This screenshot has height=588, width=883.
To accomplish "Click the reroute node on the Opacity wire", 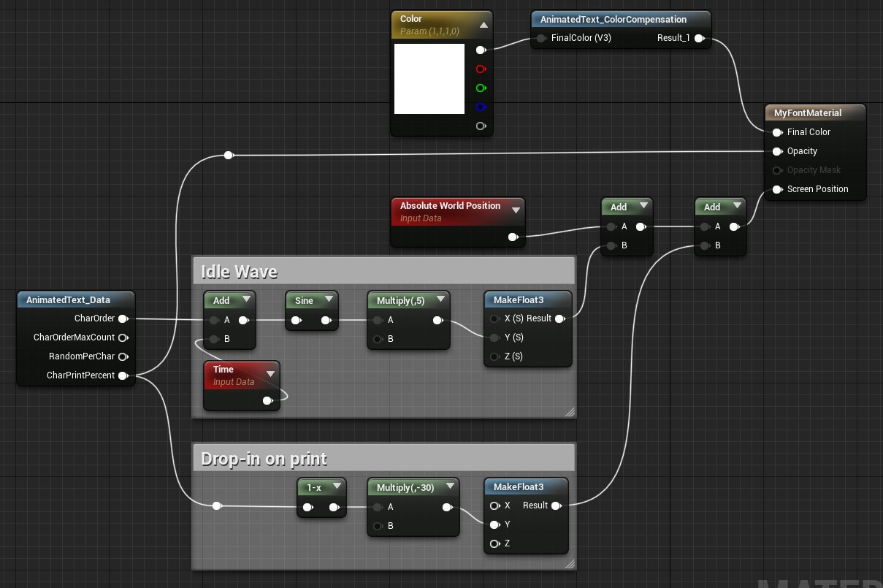I will click(x=229, y=155).
